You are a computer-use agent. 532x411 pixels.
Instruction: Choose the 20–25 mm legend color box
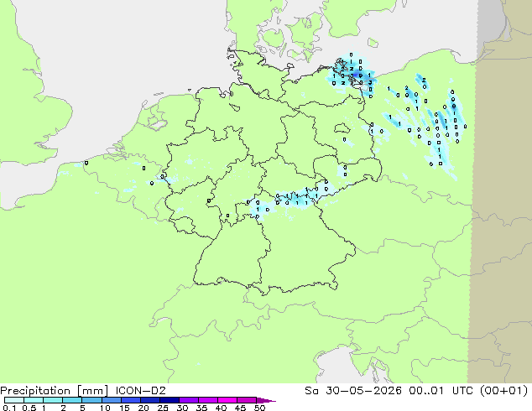[149, 400]
